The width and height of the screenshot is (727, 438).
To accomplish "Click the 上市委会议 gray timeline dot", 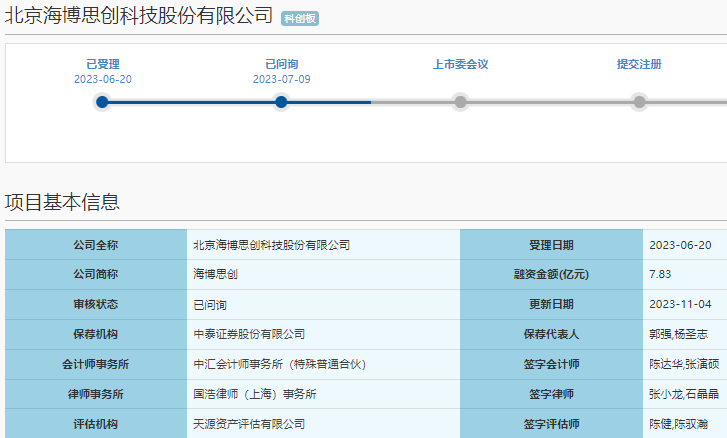I will [x=460, y=101].
